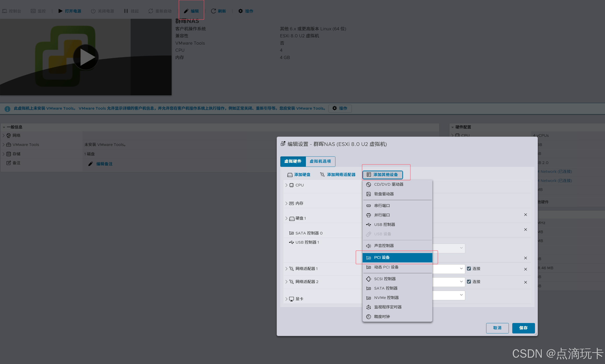Expand Network Adapter 2 settings
Viewport: 605px width, 364px height.
[286, 282]
